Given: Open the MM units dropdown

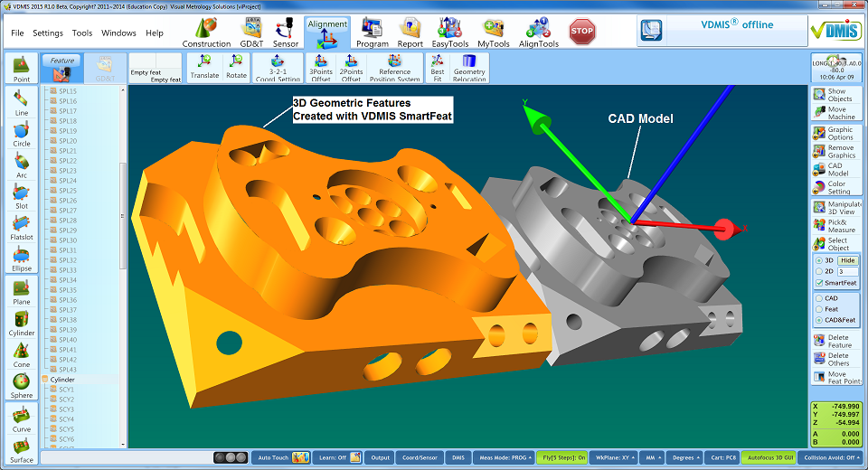Looking at the screenshot, I should pos(653,458).
